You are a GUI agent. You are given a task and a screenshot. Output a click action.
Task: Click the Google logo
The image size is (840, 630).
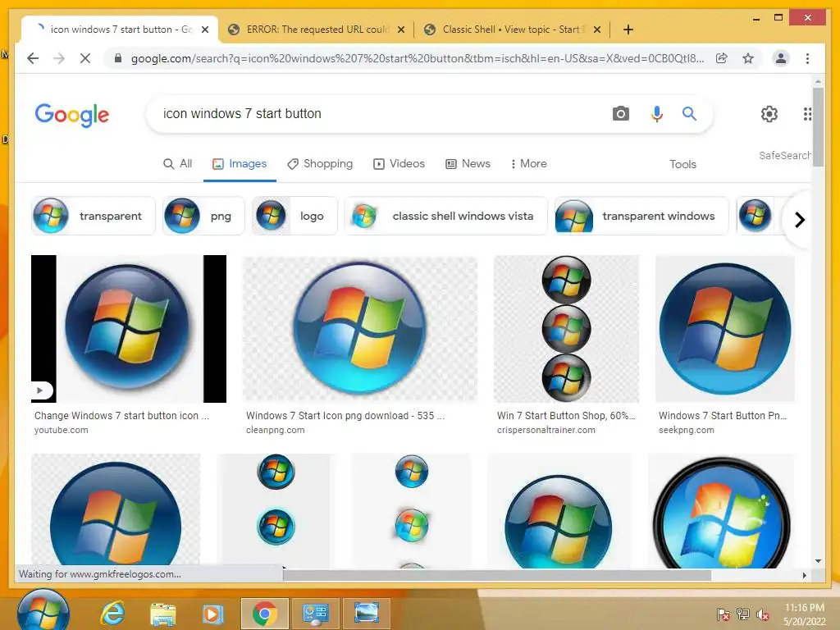click(x=72, y=115)
